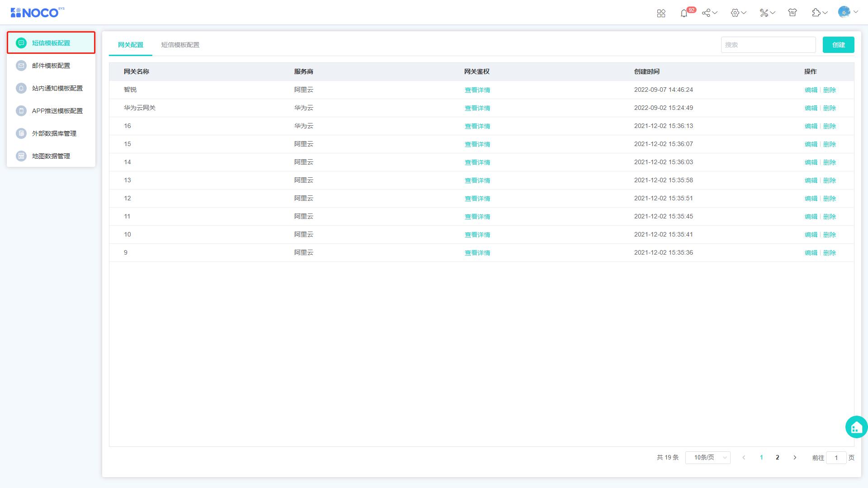The image size is (868, 488).
Task: Open 查看详情 for gateway 16
Action: 477,126
